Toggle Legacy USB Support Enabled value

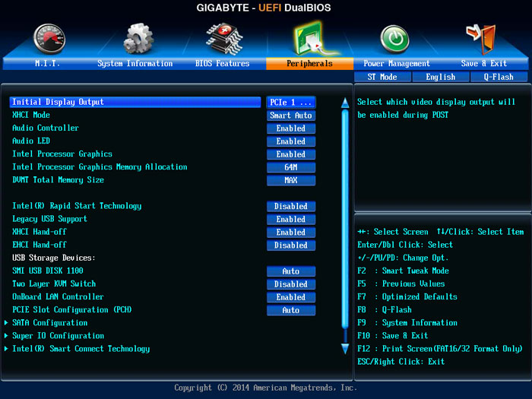(291, 219)
